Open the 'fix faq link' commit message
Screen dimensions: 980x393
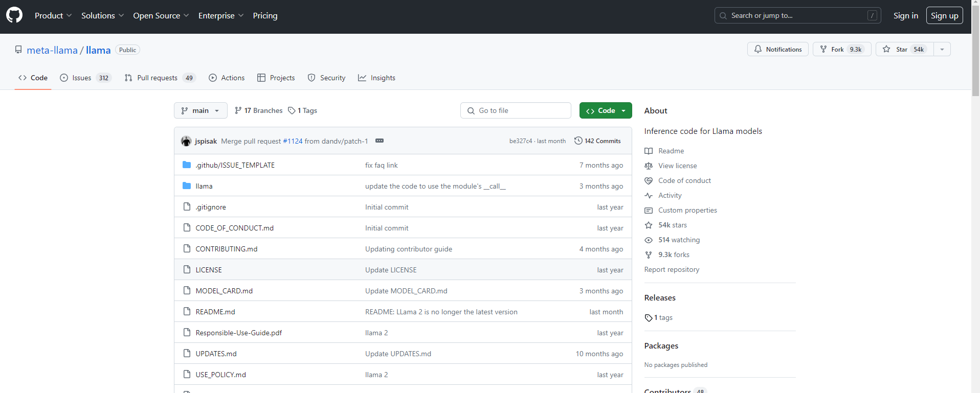point(382,165)
